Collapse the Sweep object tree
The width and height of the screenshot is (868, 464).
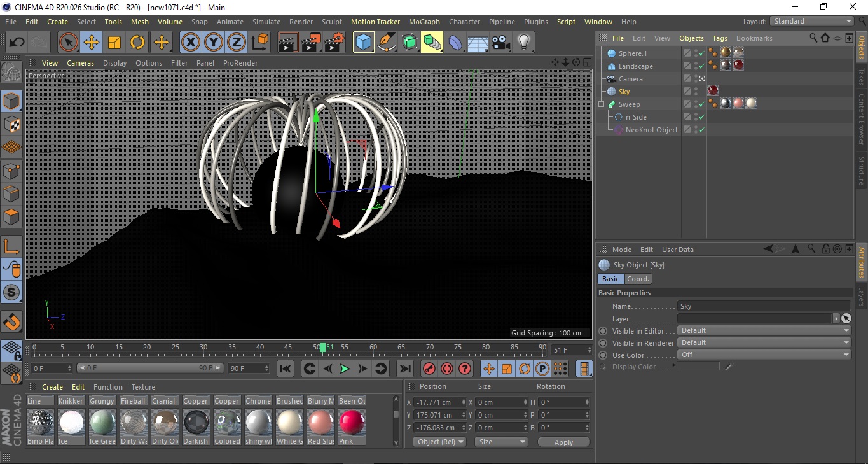click(x=601, y=104)
